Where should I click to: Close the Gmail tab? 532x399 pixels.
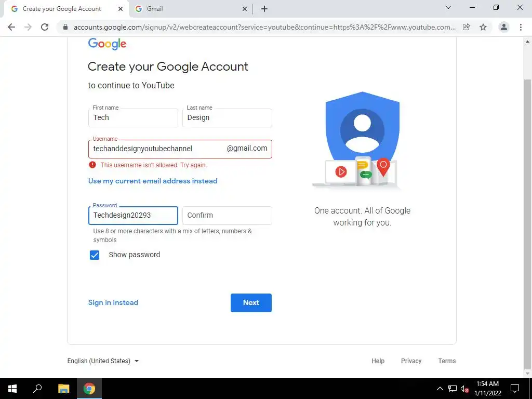pyautogui.click(x=245, y=9)
